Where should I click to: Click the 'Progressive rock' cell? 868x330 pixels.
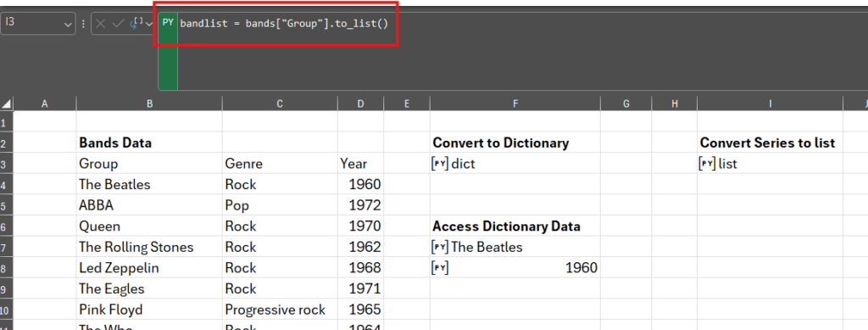point(280,310)
